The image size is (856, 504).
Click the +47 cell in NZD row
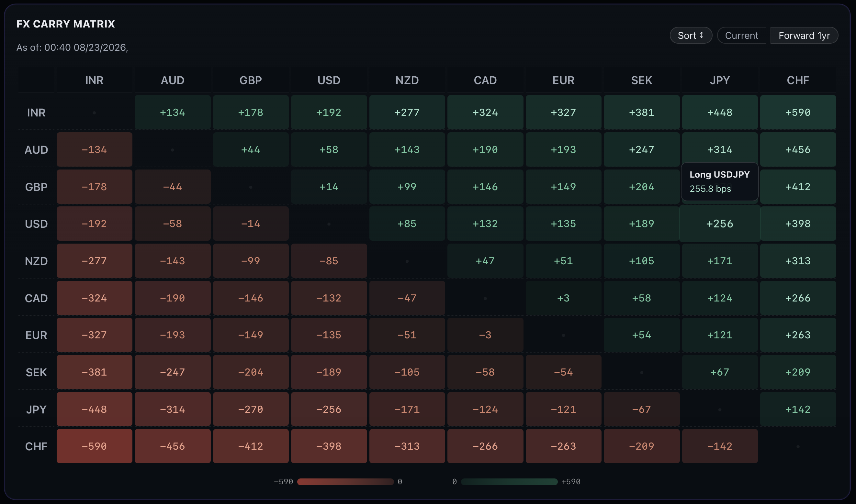[485, 261]
